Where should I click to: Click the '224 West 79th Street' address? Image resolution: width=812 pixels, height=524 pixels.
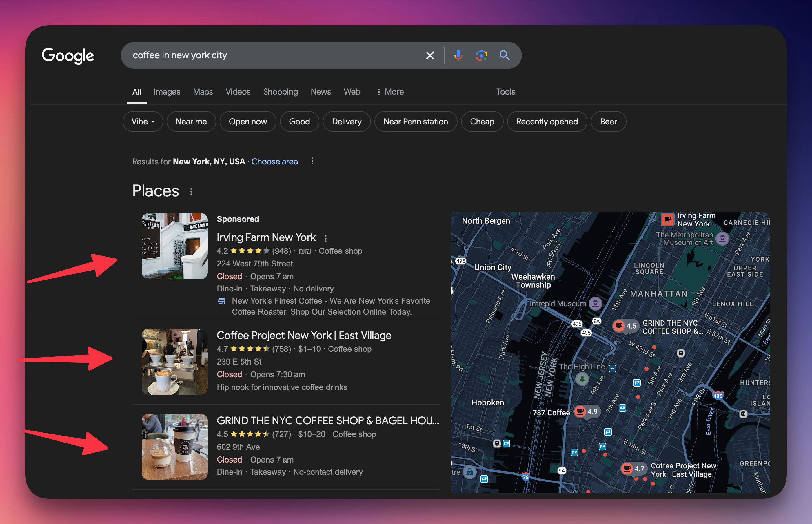[255, 264]
